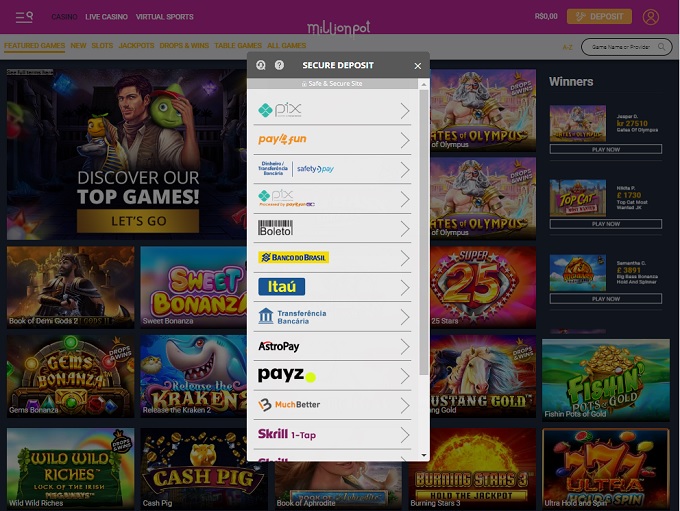
Task: Click the help question mark icon
Action: [x=279, y=65]
